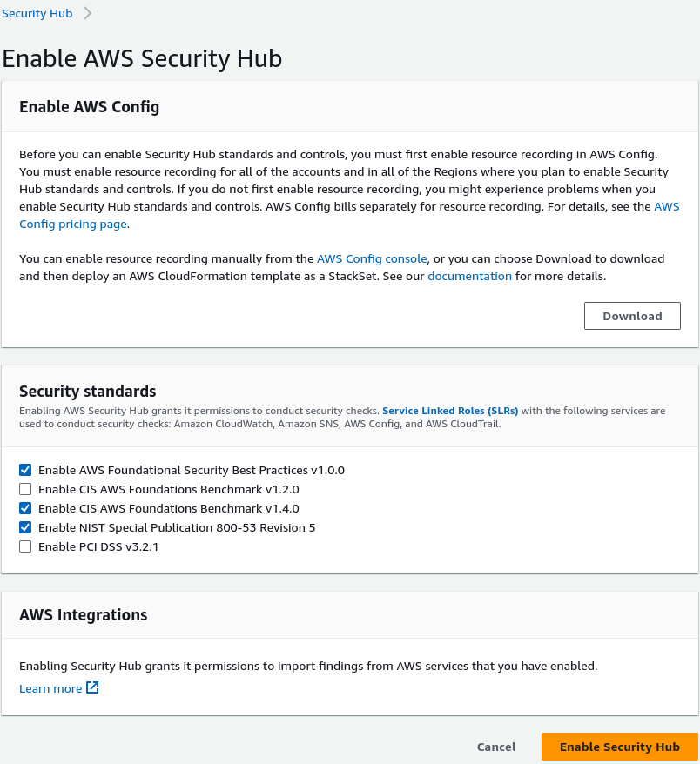Uncheck AWS Foundational Security Best Practices v1.0.0
This screenshot has height=764, width=700.
pyautogui.click(x=25, y=470)
